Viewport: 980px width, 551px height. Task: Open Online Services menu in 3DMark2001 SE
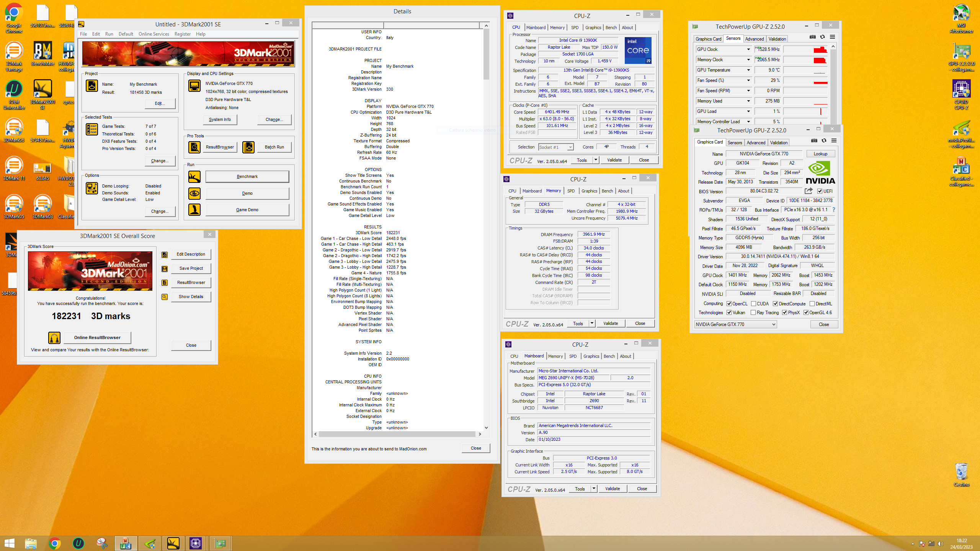tap(154, 34)
